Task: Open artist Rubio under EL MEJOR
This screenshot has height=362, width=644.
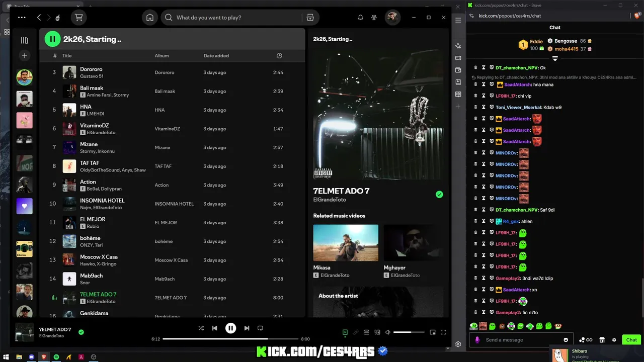Action: (93, 227)
